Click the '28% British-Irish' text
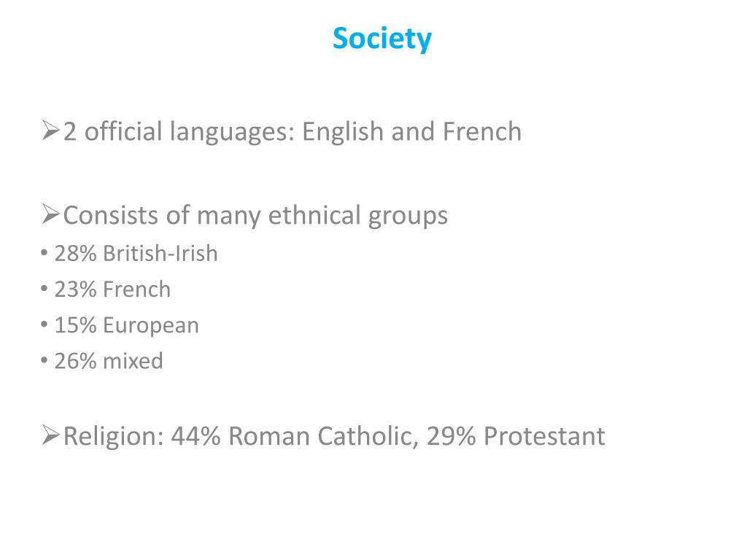Viewport: 747px width, 560px height. [x=136, y=253]
